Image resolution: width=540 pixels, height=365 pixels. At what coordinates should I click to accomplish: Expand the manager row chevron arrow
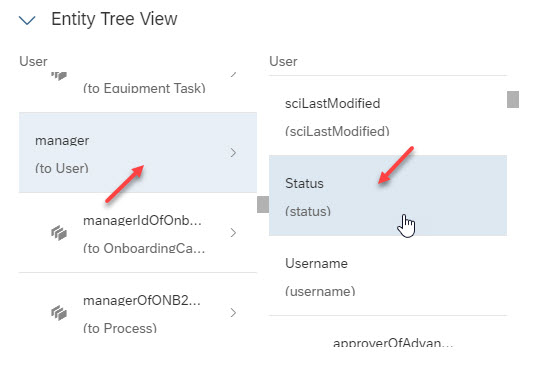[233, 153]
